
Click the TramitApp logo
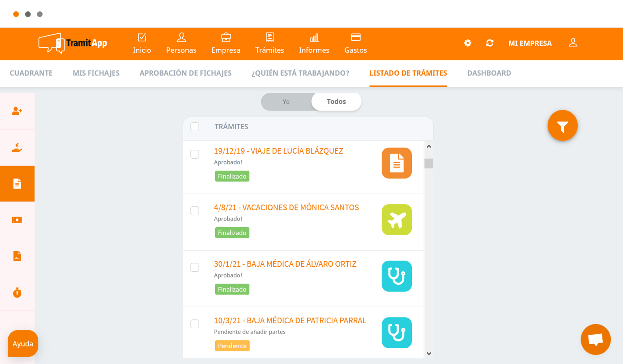click(x=73, y=43)
